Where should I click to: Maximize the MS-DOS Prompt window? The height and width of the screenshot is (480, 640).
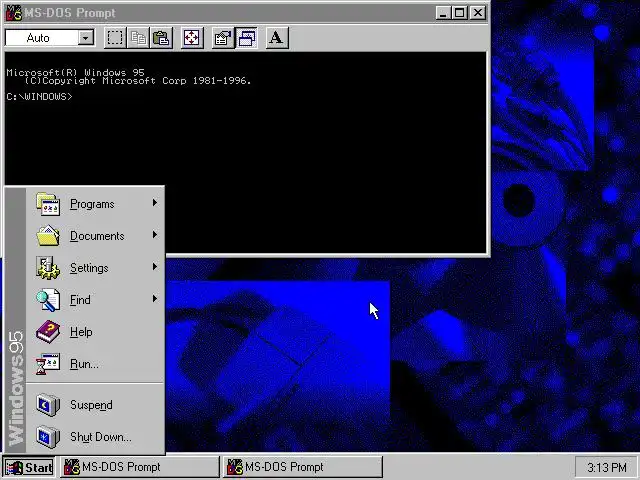point(459,13)
